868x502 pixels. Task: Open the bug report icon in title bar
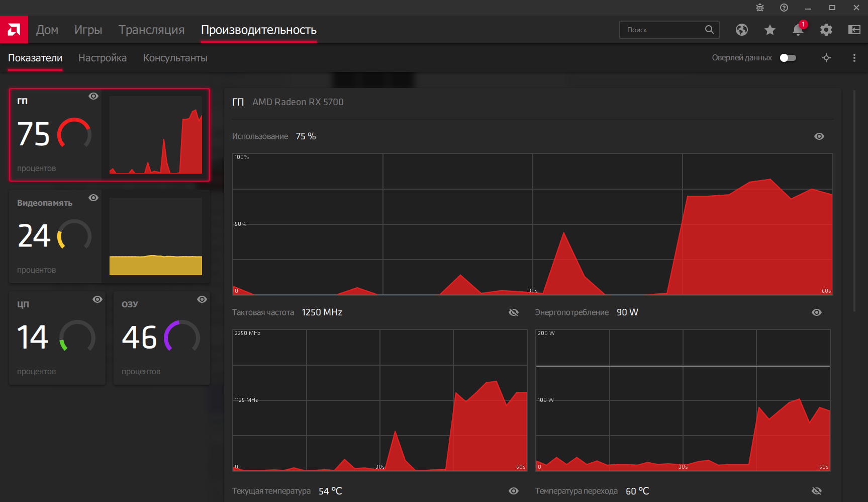[760, 8]
